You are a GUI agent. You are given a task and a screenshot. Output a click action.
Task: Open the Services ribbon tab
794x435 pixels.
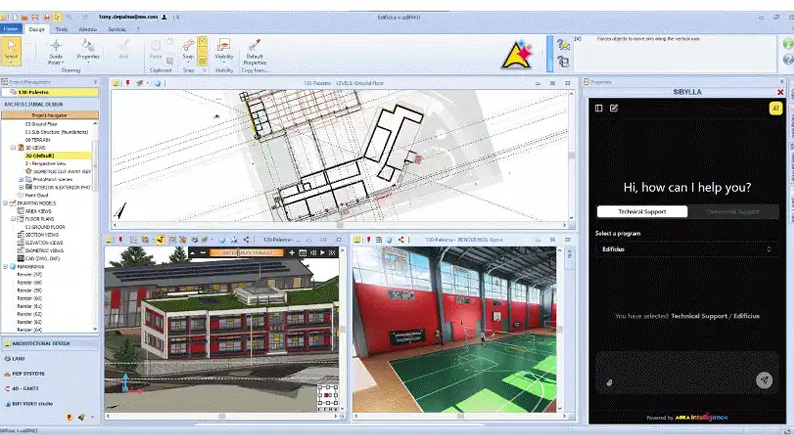click(117, 29)
